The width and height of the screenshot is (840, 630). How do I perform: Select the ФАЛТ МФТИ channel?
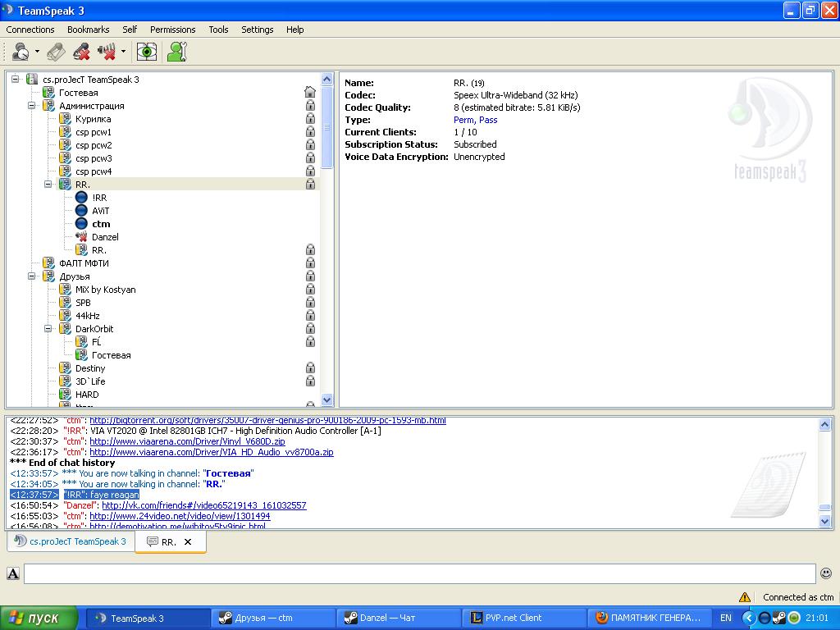coord(84,263)
